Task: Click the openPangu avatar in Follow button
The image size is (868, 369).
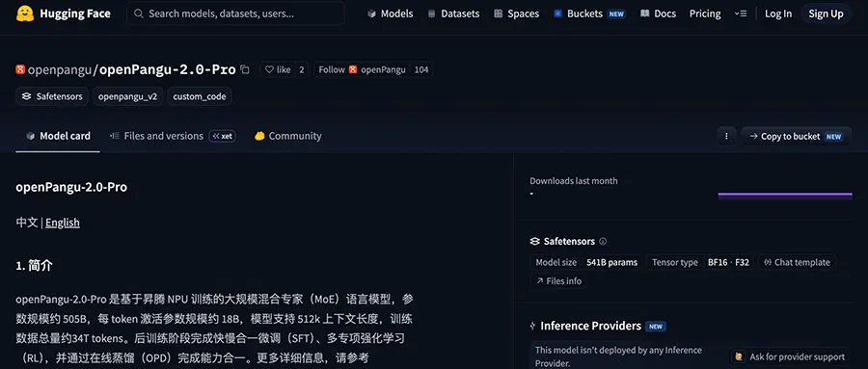Action: pyautogui.click(x=353, y=69)
